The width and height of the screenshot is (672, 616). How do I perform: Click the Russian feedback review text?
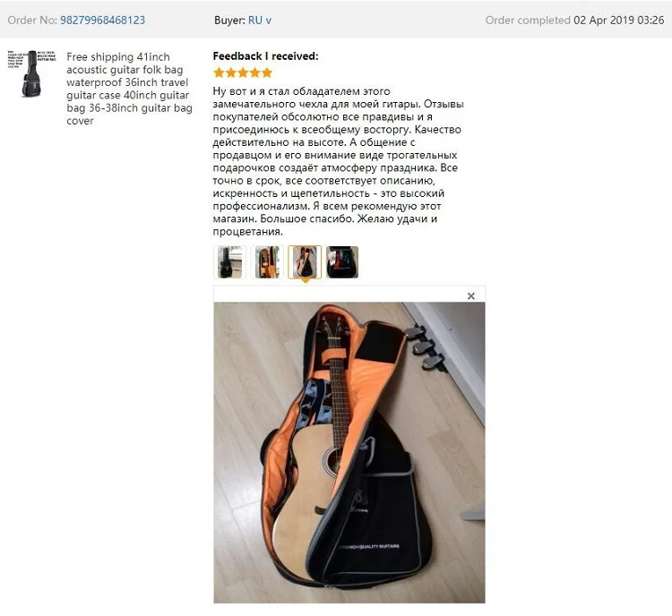338,161
